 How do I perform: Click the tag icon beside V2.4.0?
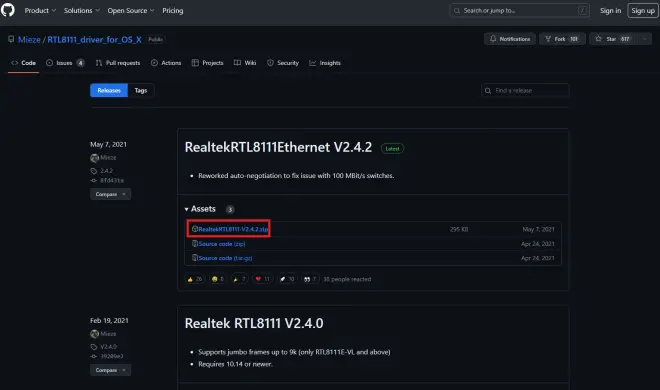point(93,347)
